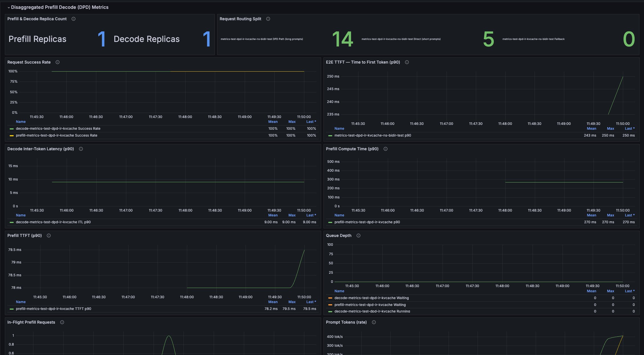Sort Queue Depth legend by Max
Image resolution: width=644 pixels, height=355 pixels.
coord(611,291)
